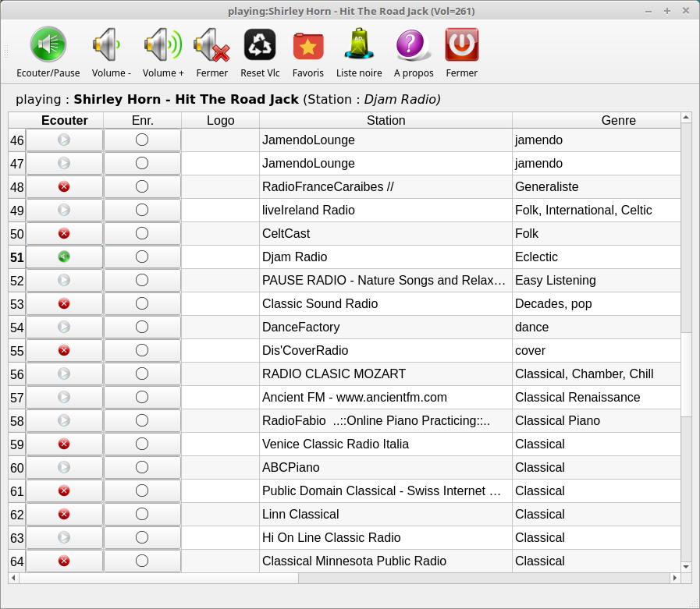Sort by the Station column header
The width and height of the screenshot is (700, 609).
[x=386, y=120]
